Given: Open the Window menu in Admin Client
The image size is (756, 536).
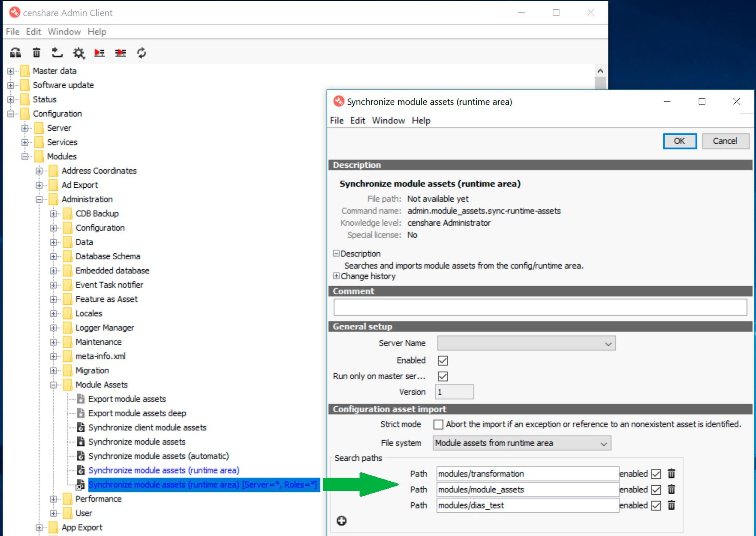Looking at the screenshot, I should [x=64, y=32].
